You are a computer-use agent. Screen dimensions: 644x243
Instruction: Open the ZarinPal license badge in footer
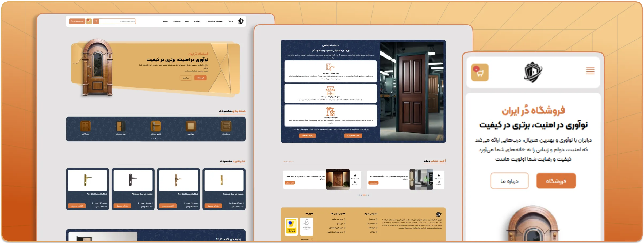click(x=291, y=226)
